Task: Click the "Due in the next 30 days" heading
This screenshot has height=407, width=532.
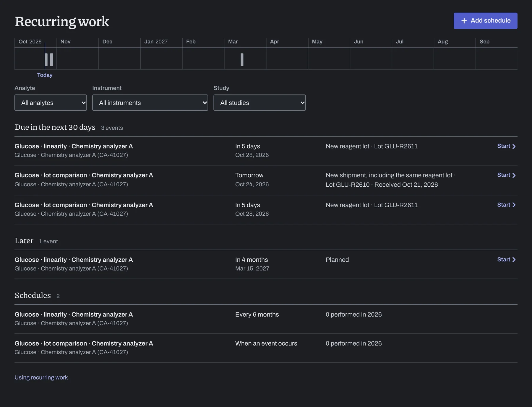Action: pos(55,127)
